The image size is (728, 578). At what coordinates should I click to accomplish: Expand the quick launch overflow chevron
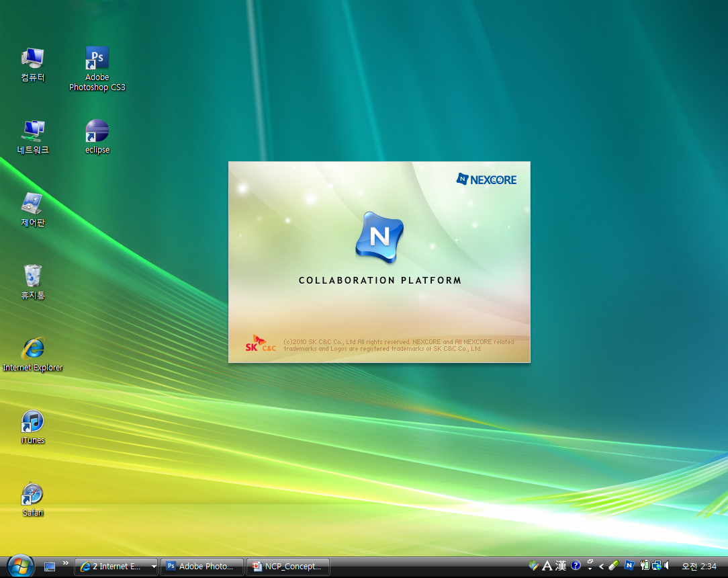[65, 563]
